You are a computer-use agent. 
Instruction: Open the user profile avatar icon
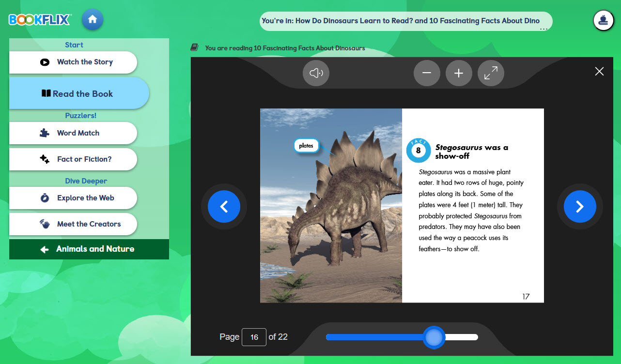[604, 20]
